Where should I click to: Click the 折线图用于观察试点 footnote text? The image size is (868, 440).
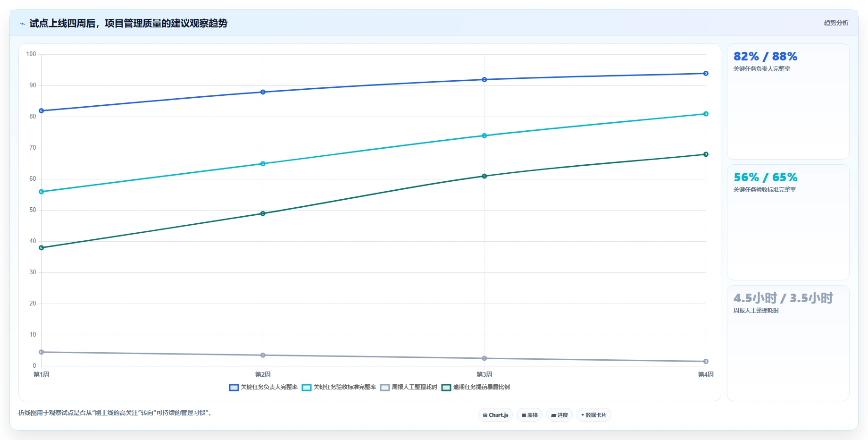115,413
